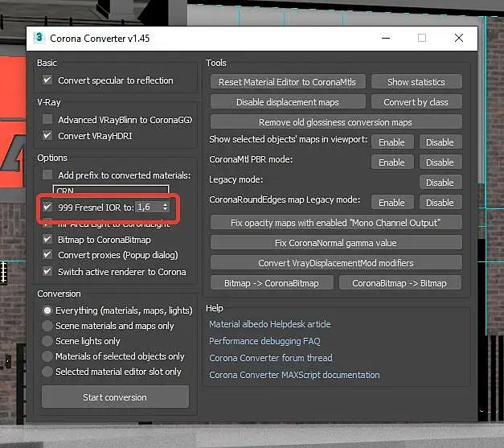The image size is (504, 448).
Task: Choose Selected material editor slot only
Action: 47,372
